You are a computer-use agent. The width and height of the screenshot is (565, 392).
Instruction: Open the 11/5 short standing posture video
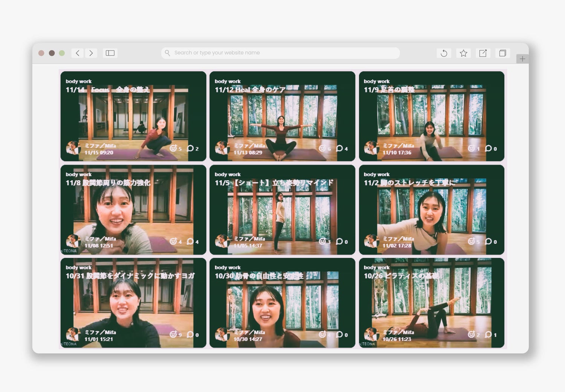pos(282,210)
